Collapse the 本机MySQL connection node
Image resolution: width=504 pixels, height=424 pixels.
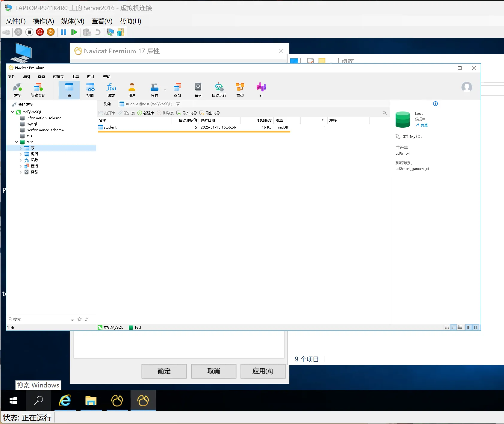point(12,112)
